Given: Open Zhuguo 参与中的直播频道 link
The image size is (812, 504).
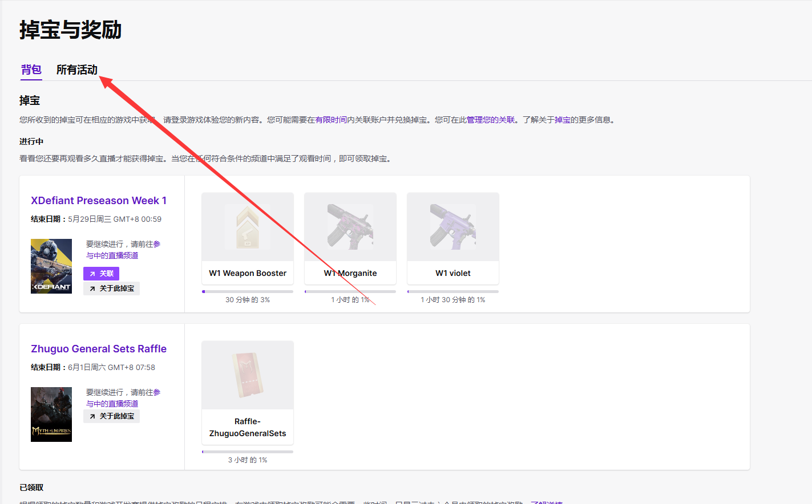Looking at the screenshot, I should click(112, 404).
